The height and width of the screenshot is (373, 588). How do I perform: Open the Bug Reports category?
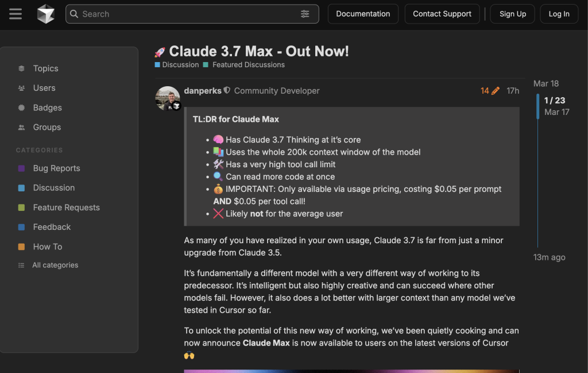(56, 168)
